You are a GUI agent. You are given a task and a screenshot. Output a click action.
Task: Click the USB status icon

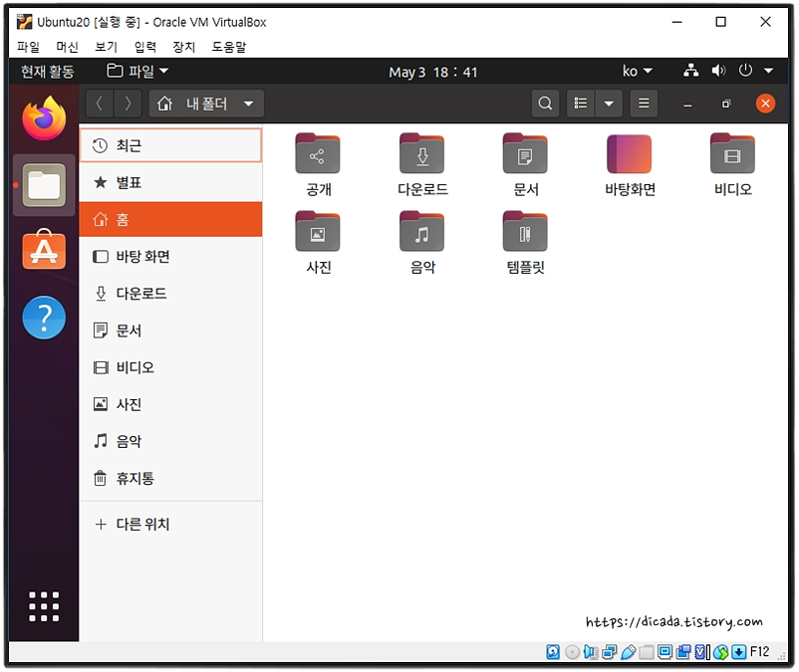pyautogui.click(x=629, y=652)
